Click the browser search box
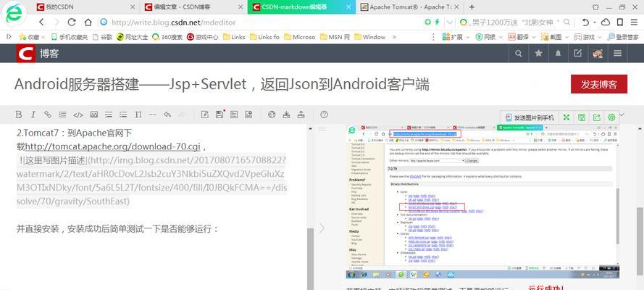This screenshot has width=644, height=290. 516,22
